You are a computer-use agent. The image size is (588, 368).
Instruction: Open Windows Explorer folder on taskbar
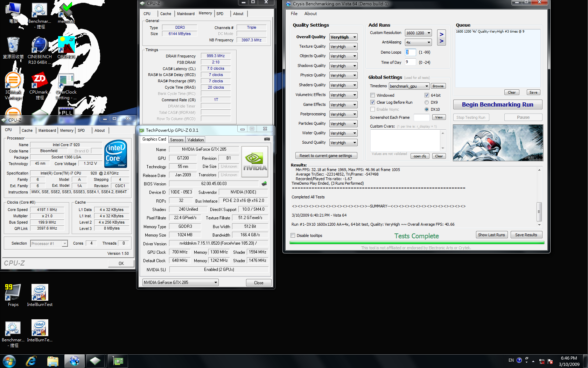[52, 361]
